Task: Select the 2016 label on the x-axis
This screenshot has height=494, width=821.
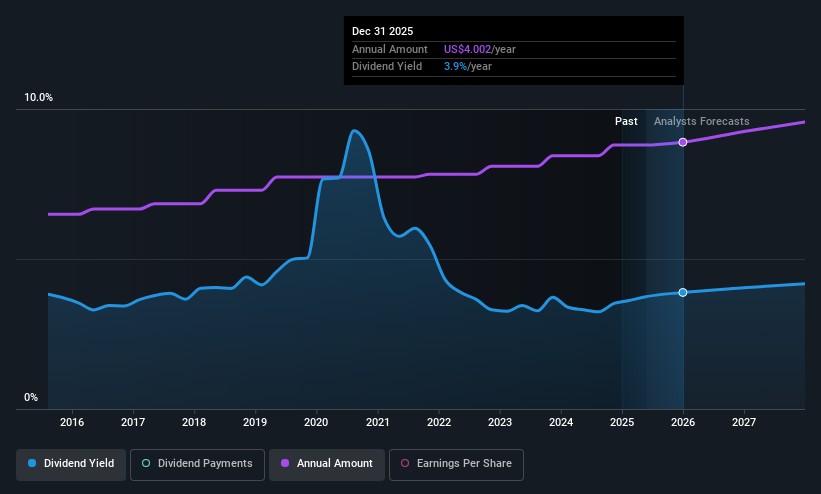Action: 72,423
